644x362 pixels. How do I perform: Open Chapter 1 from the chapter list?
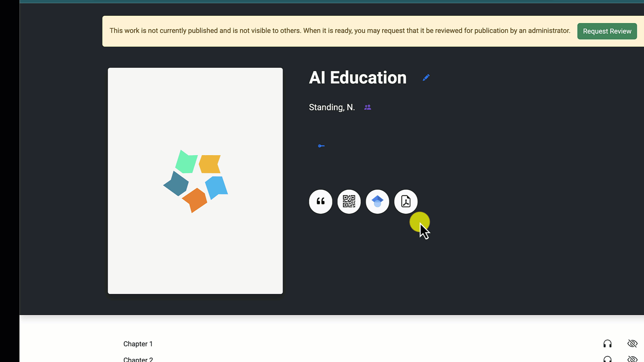(x=138, y=344)
